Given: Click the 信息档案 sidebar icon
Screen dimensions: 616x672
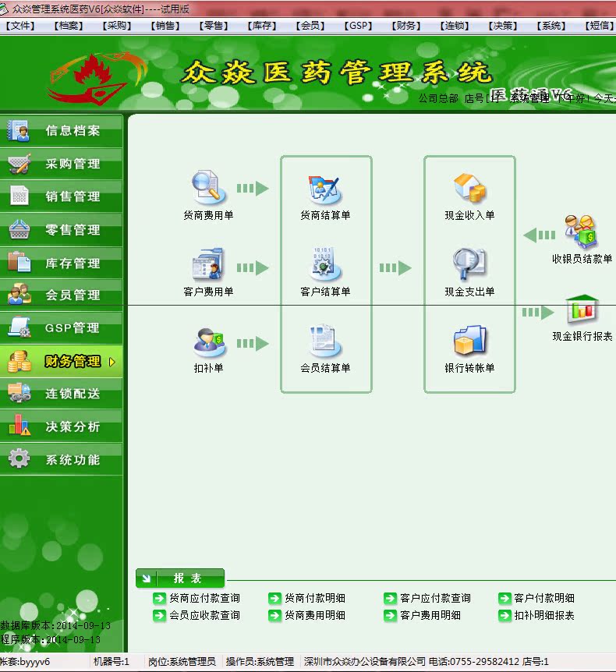Looking at the screenshot, I should (x=18, y=130).
